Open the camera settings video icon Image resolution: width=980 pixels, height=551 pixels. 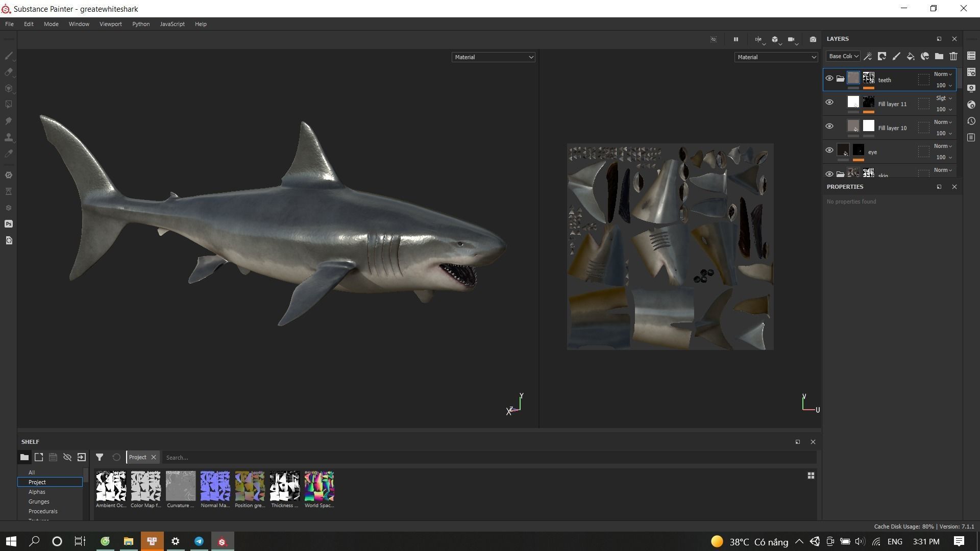792,39
